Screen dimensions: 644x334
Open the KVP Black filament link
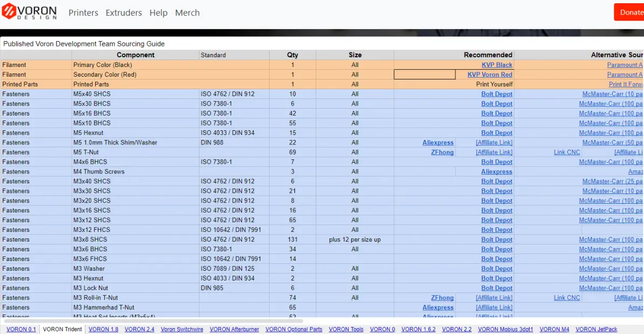coord(497,65)
